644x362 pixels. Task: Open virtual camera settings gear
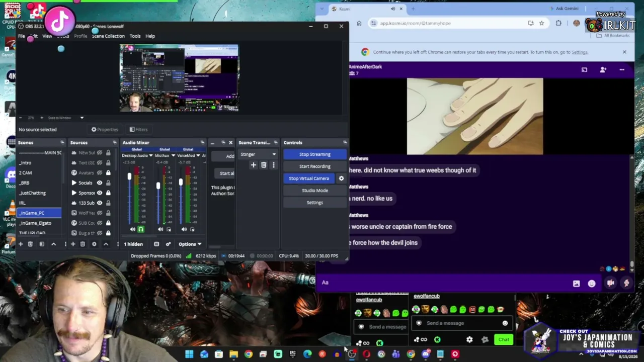[341, 178]
